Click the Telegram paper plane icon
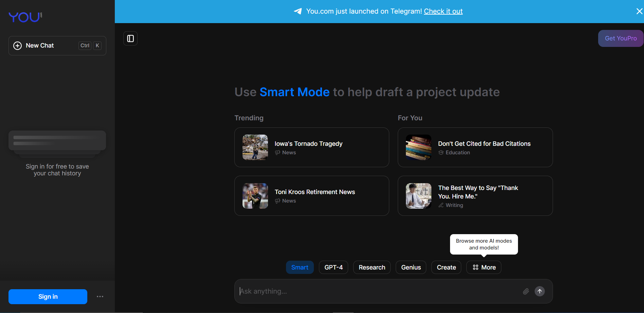This screenshot has height=313, width=644. (x=298, y=11)
